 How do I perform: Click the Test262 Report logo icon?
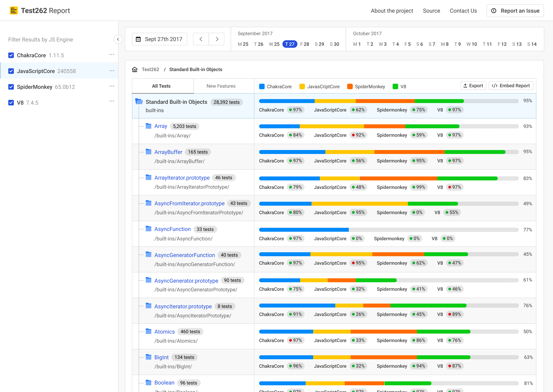point(14,11)
